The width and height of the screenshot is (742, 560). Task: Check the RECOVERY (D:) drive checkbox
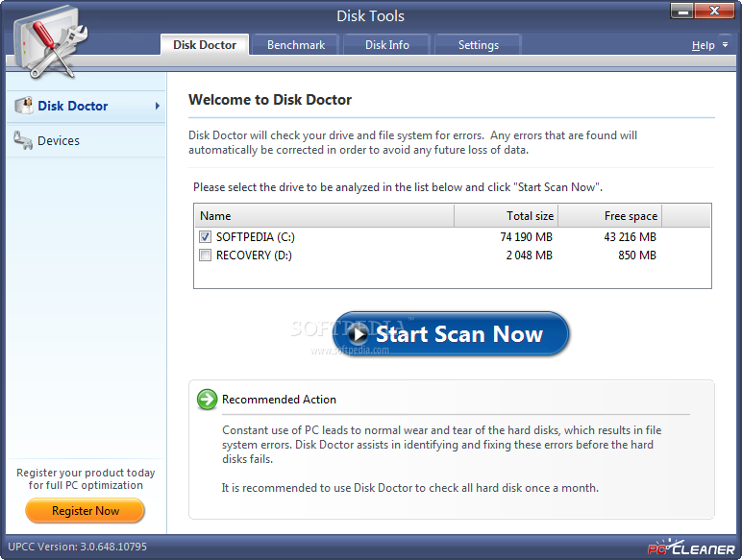point(205,256)
